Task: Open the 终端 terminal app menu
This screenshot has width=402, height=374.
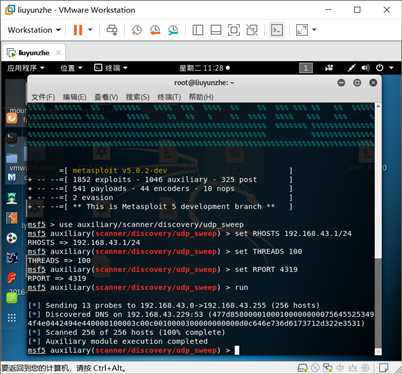Action: (111, 68)
